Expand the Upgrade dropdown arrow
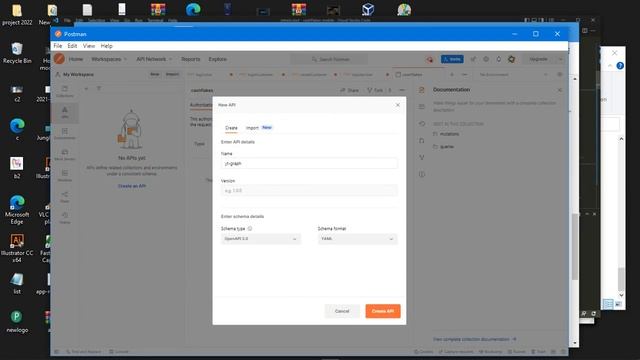Screen dimensions: 640x360 click(560, 59)
